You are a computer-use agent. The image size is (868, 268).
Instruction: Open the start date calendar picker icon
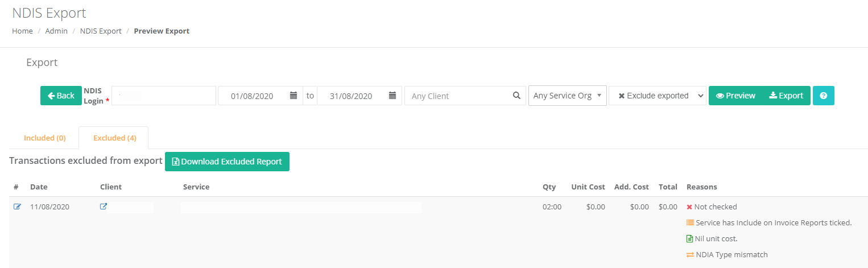[x=294, y=96]
